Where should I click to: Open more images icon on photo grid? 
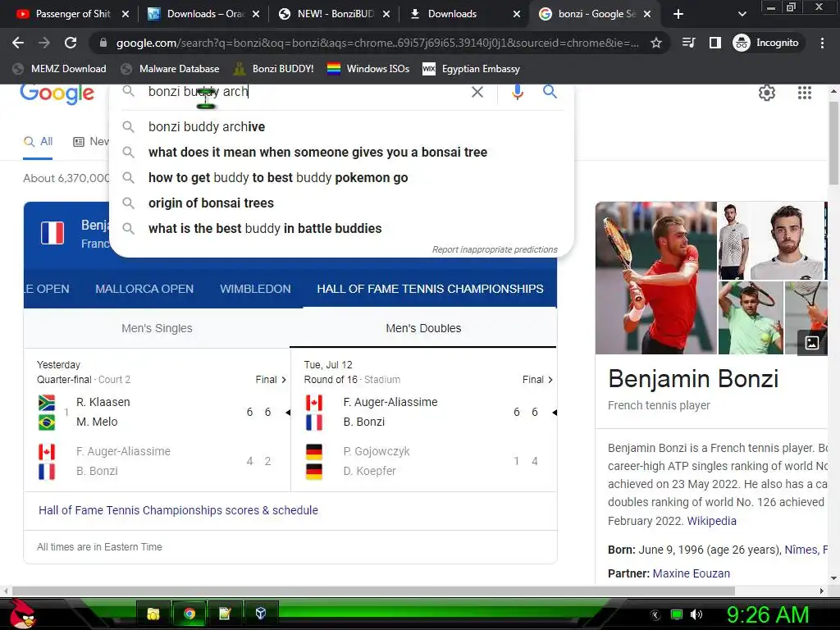[x=811, y=343]
